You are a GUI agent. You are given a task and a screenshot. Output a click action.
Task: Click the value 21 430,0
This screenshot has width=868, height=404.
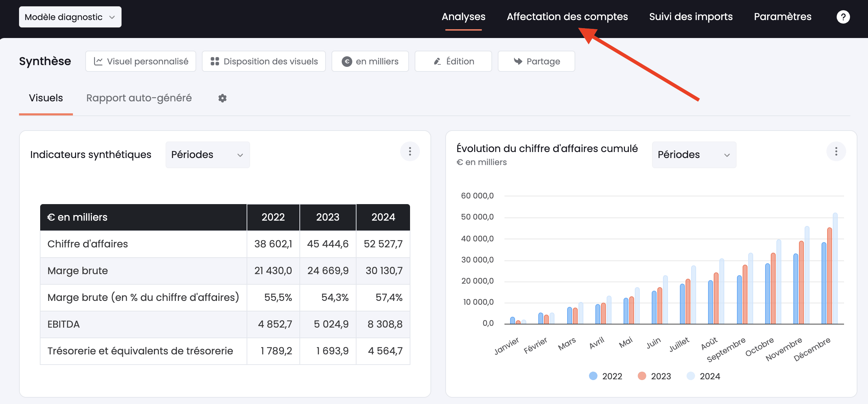point(273,271)
